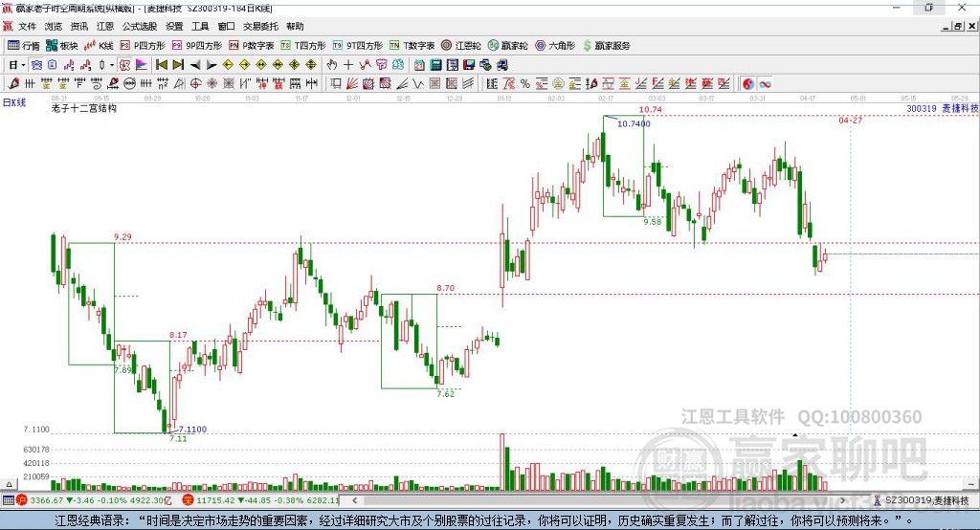Click the status bar grid icon
The image size is (980, 530).
[x=8, y=500]
